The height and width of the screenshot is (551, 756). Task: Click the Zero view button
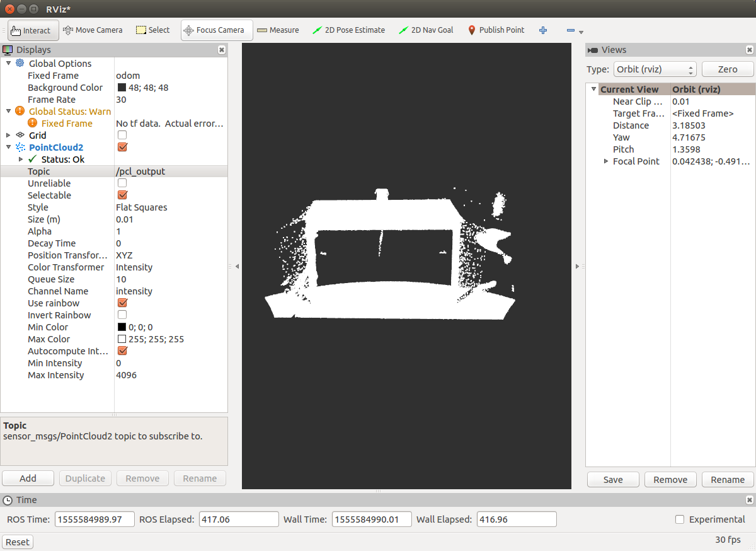728,69
